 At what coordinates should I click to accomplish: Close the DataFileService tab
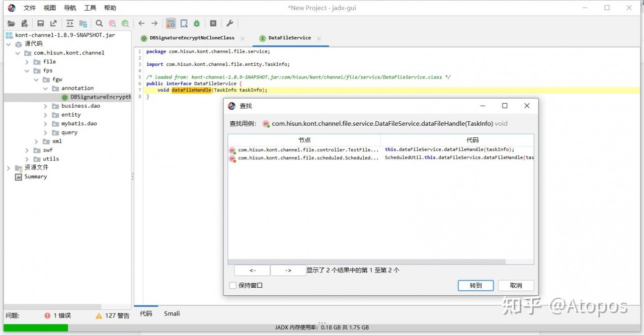(318, 38)
